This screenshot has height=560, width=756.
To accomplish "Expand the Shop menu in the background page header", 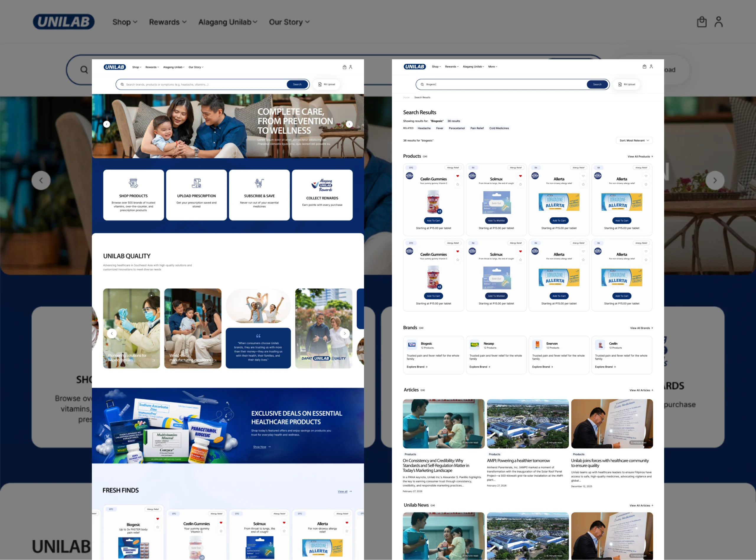I will (x=125, y=22).
